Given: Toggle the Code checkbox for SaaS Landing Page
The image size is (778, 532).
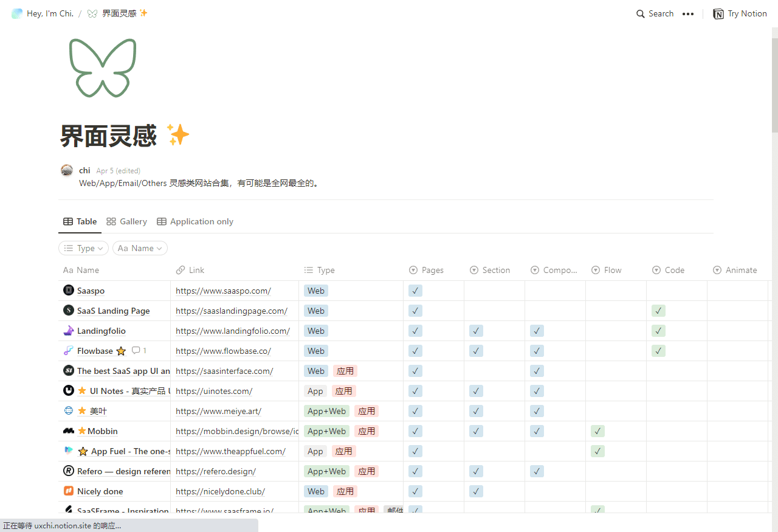Looking at the screenshot, I should pyautogui.click(x=658, y=311).
